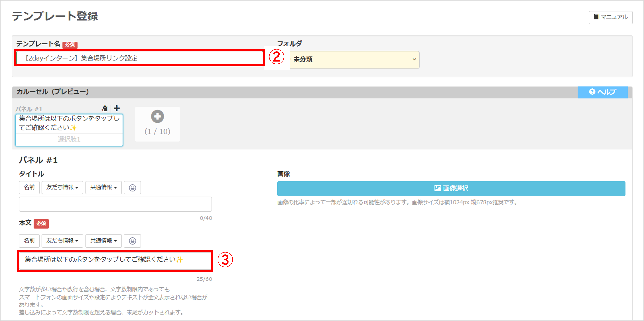The image size is (644, 321).
Task: Open the ヘルプ question mark button
Action: (x=602, y=92)
